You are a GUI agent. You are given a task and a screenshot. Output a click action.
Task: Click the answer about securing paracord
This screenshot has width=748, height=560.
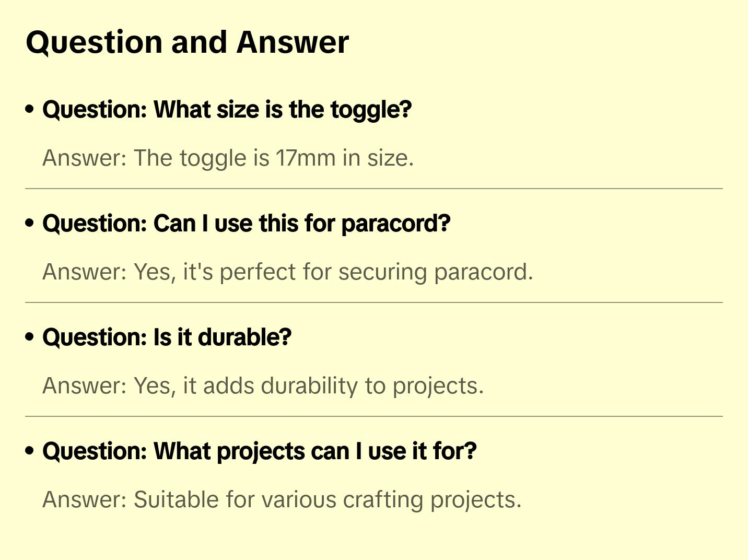tap(287, 272)
